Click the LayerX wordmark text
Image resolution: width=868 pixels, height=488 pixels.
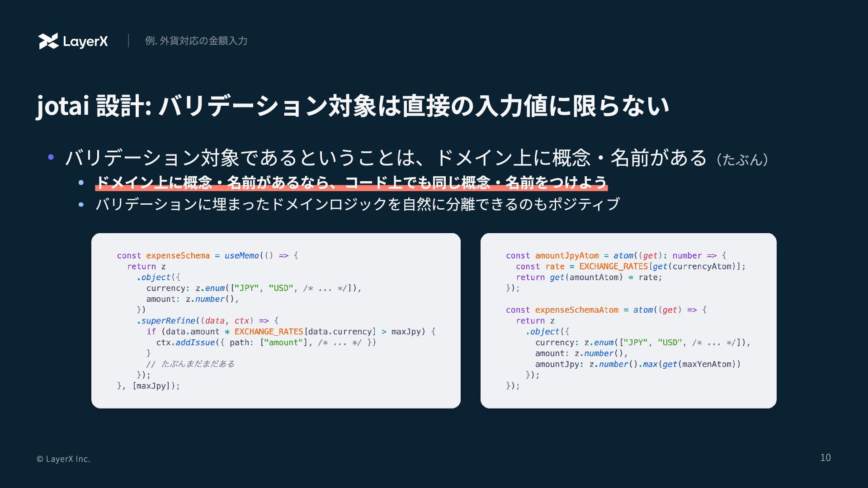click(x=85, y=42)
